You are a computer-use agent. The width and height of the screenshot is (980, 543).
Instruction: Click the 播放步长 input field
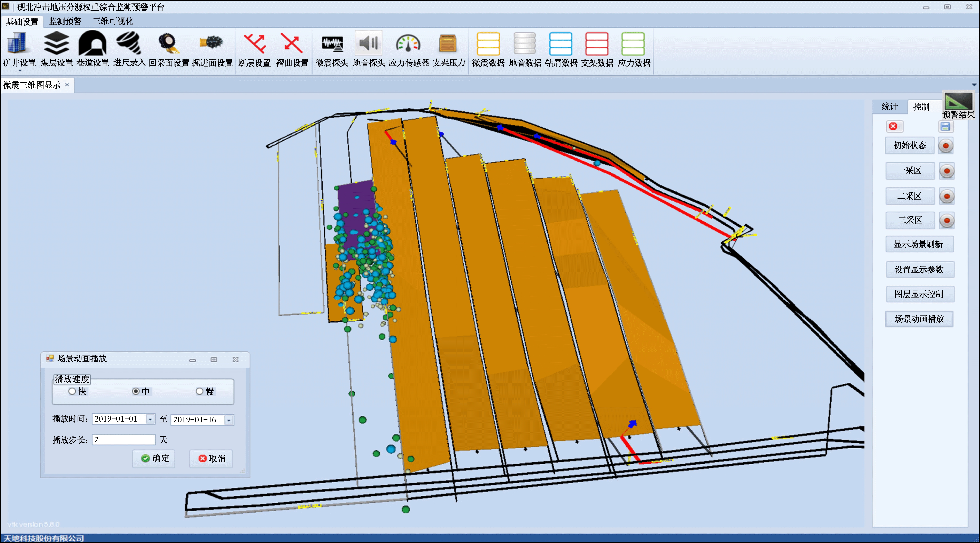pyautogui.click(x=124, y=440)
